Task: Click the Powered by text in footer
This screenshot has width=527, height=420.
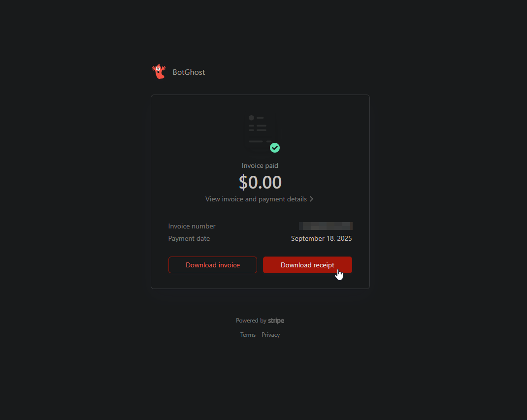Action: (251, 321)
